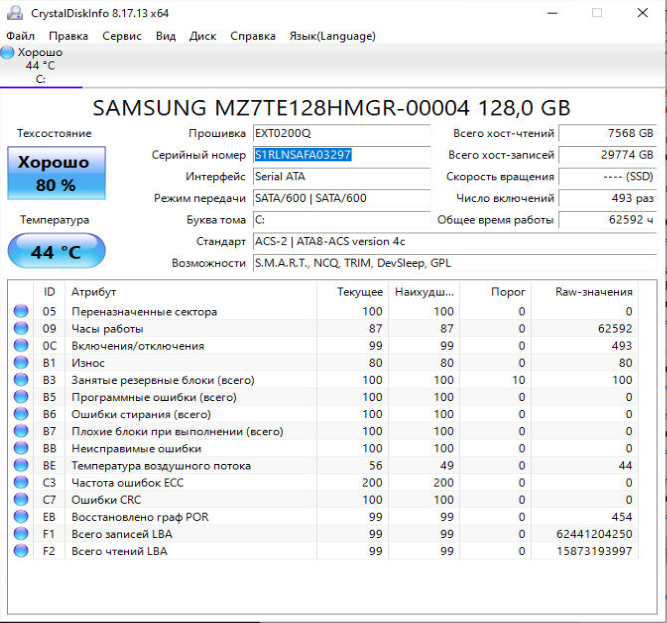Click the Интерфейс field Serial ATA
667x623 pixels.
point(342,176)
